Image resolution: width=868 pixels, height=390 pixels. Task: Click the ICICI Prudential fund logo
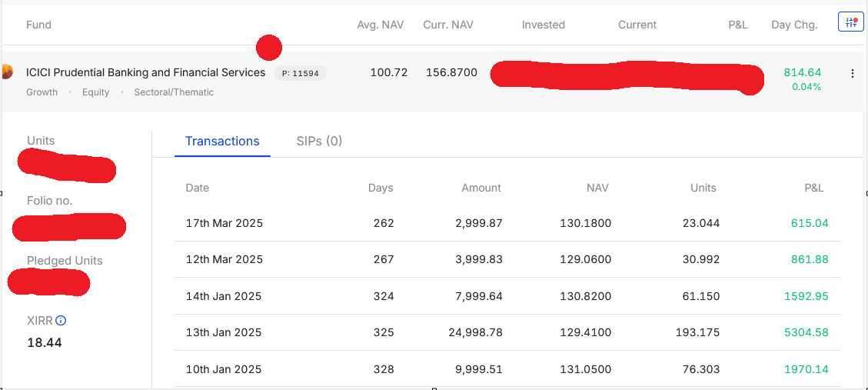point(6,72)
